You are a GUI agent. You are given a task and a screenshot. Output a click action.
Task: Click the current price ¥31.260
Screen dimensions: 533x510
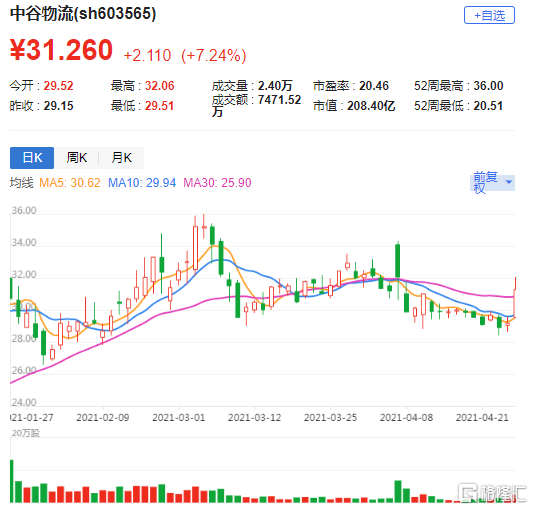(x=61, y=50)
